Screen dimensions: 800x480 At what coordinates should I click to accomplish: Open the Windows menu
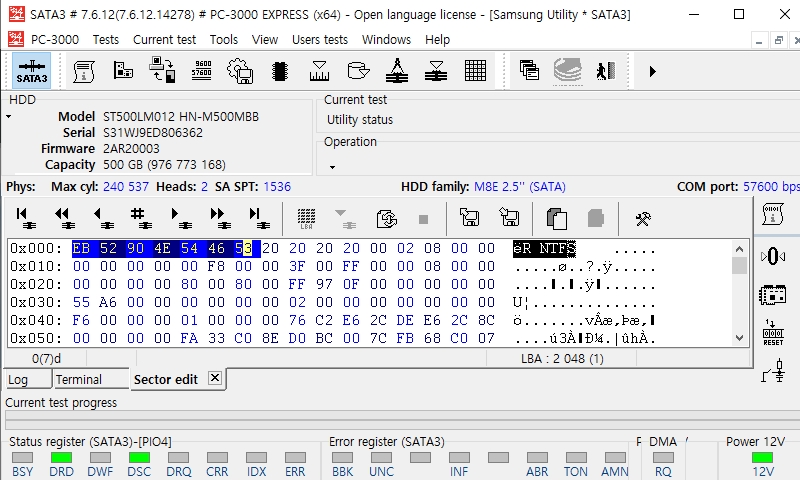coord(386,39)
